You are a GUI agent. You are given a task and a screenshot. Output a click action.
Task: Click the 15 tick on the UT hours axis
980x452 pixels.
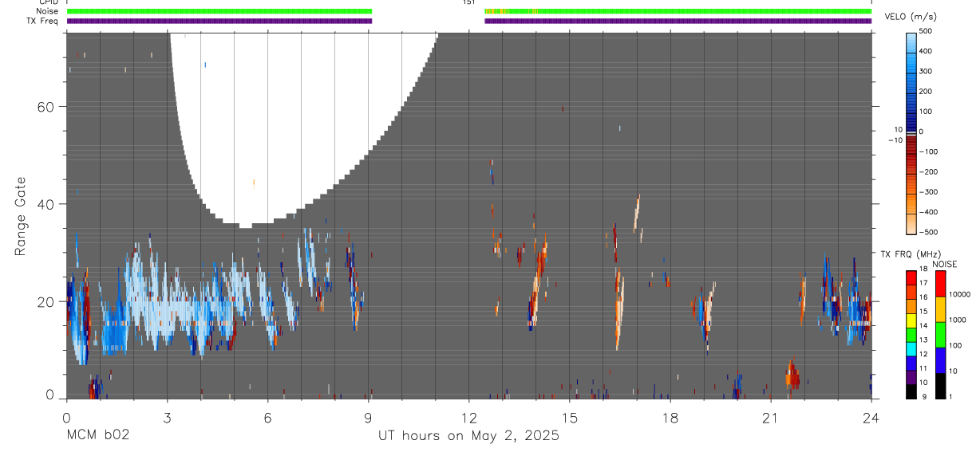[x=570, y=417]
